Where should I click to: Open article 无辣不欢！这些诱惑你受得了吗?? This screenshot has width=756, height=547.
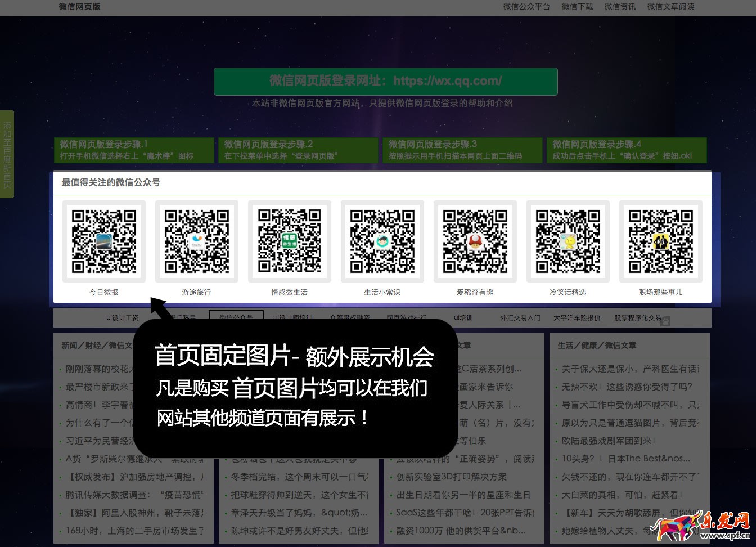(x=627, y=387)
